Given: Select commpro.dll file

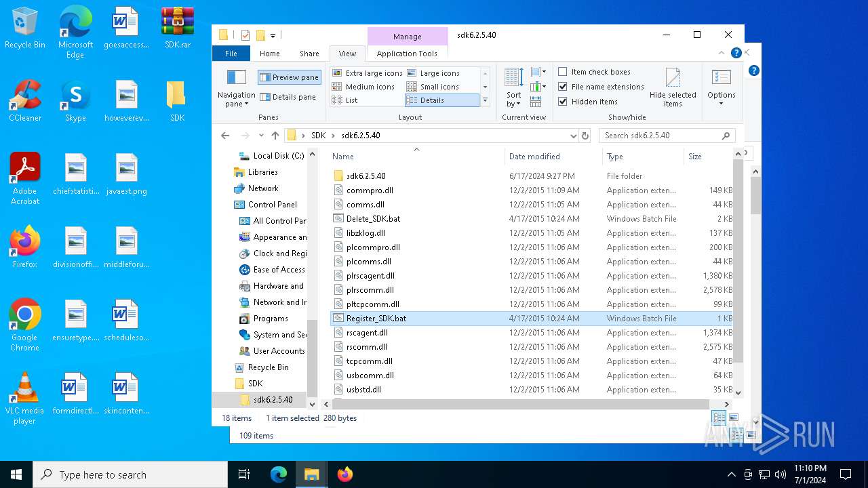Looking at the screenshot, I should click(531, 190).
